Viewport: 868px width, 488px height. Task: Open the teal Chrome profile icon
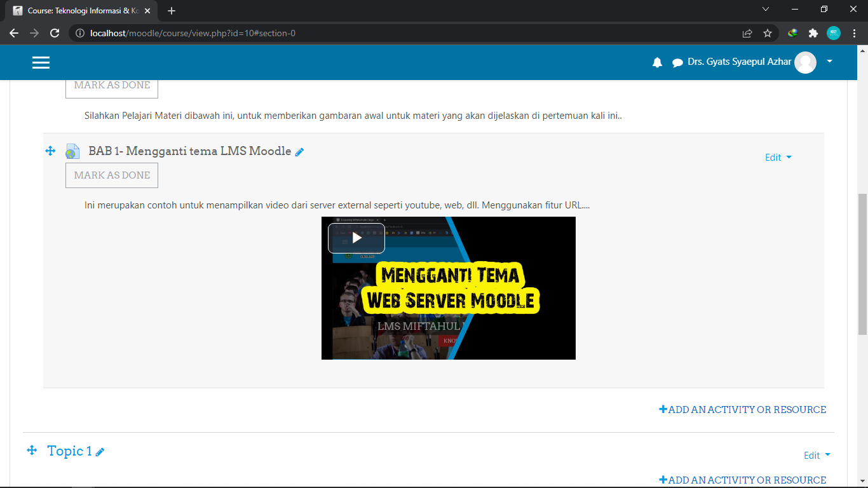point(834,33)
